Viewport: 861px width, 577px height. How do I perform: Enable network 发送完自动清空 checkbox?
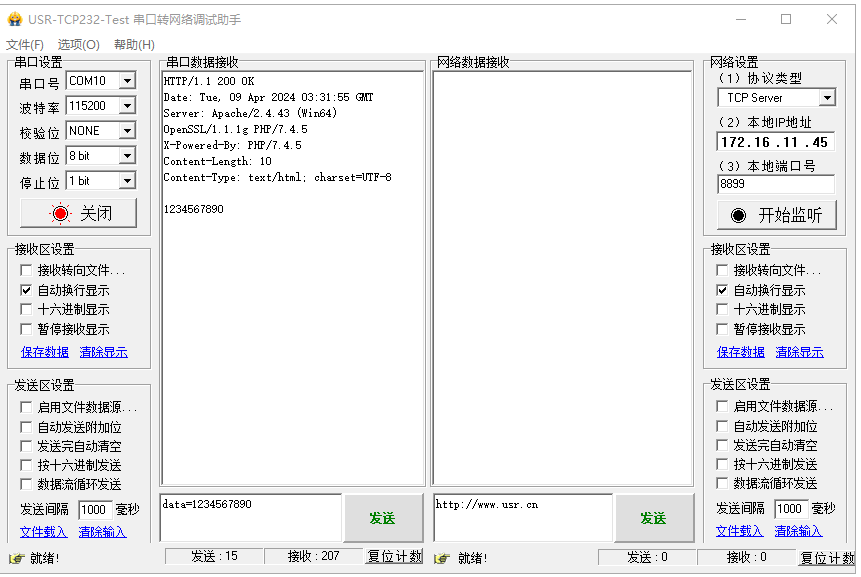point(722,445)
